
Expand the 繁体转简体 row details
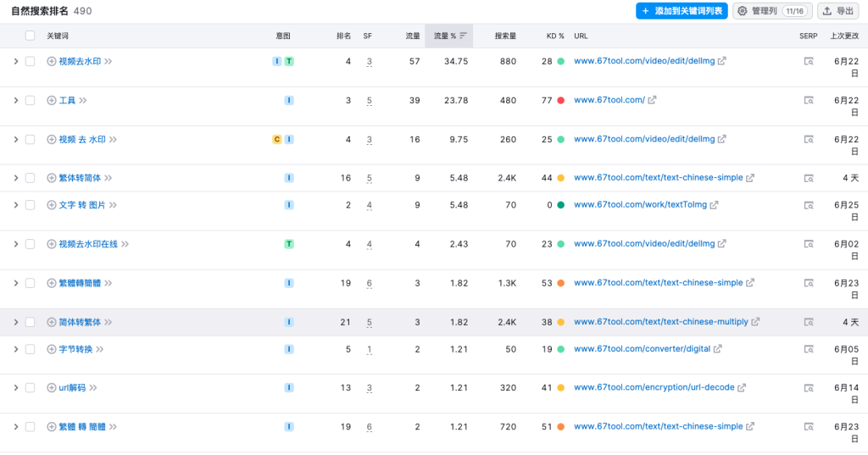click(x=16, y=178)
